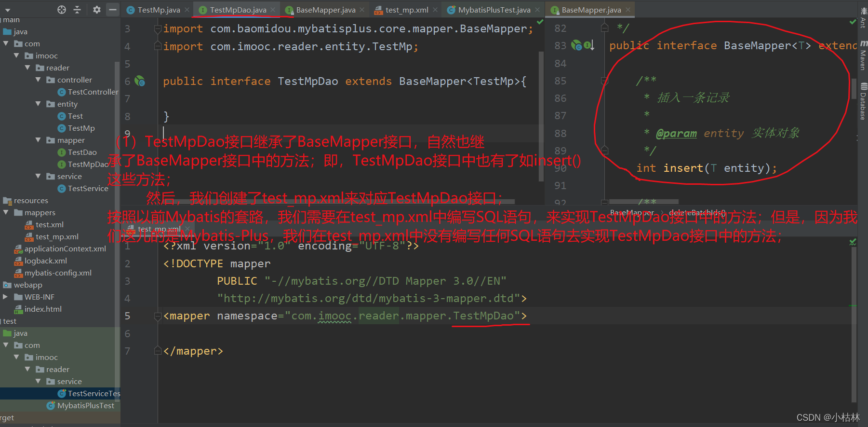The width and height of the screenshot is (868, 427).
Task: Collapse the mappers resources folder
Action: click(6, 213)
